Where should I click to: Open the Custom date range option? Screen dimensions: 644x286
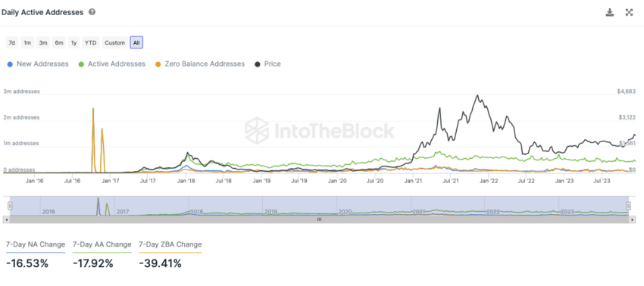(x=114, y=42)
